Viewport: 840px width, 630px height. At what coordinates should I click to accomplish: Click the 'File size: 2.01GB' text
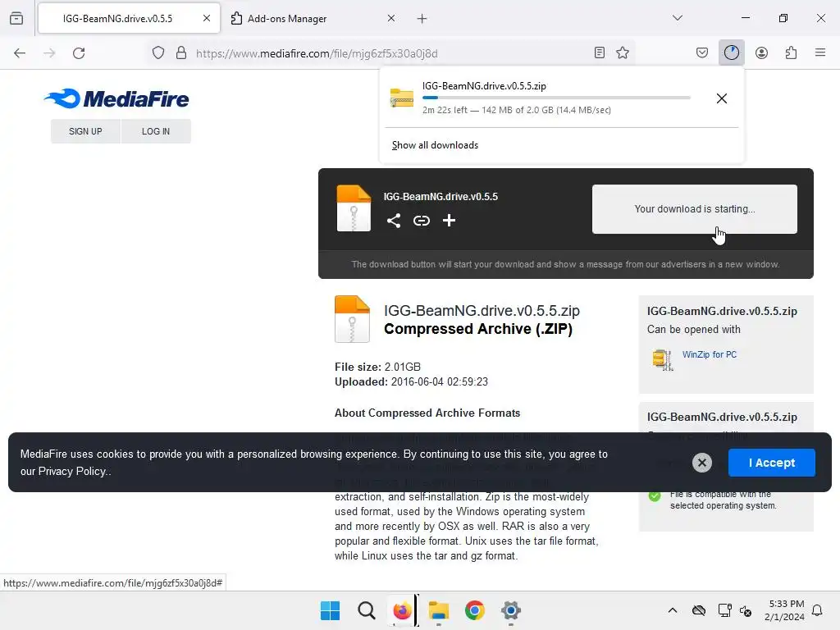pyautogui.click(x=377, y=367)
